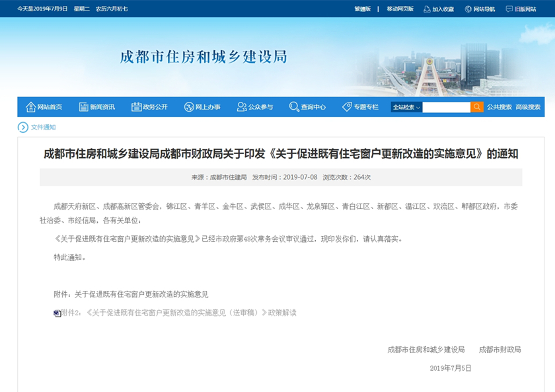Click the publish date 2019-07-08
The image size is (555, 392).
coord(300,177)
